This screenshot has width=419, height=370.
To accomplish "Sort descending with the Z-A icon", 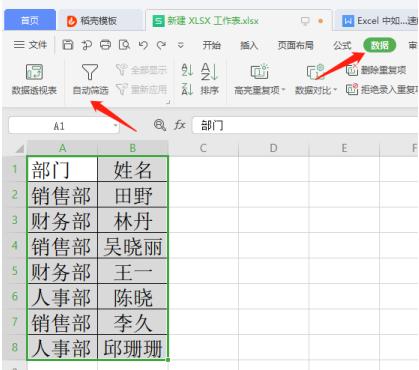I will pyautogui.click(x=187, y=89).
